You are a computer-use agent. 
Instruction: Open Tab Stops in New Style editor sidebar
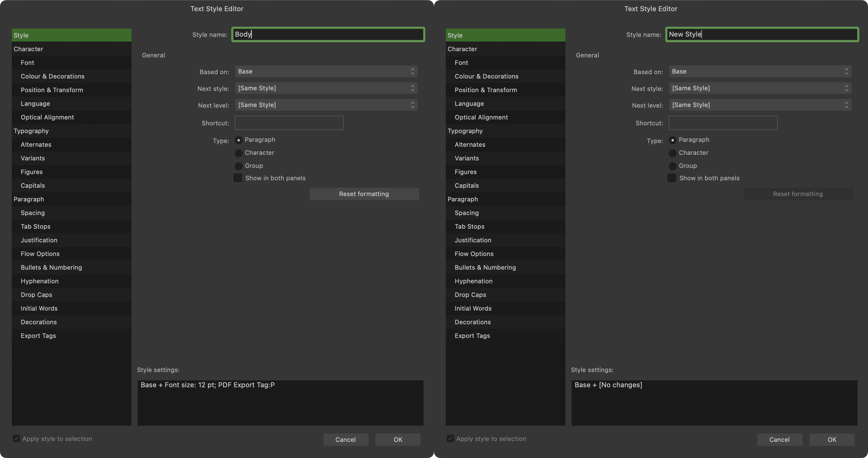[x=505, y=226]
